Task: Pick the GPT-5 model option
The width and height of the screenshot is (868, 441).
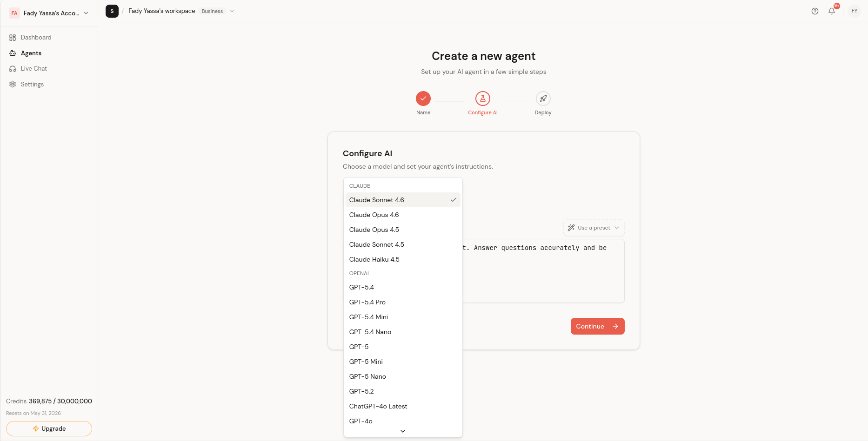Action: coord(403,347)
